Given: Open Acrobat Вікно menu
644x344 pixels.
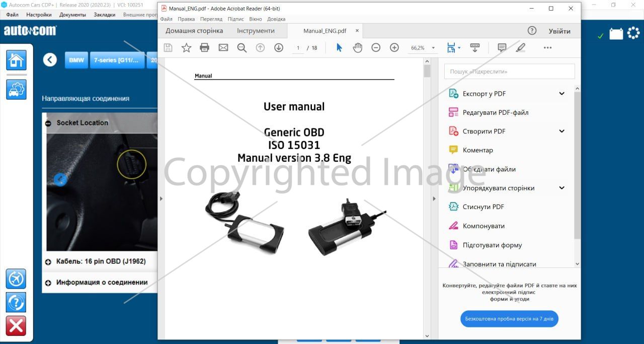Looking at the screenshot, I should coord(256,19).
